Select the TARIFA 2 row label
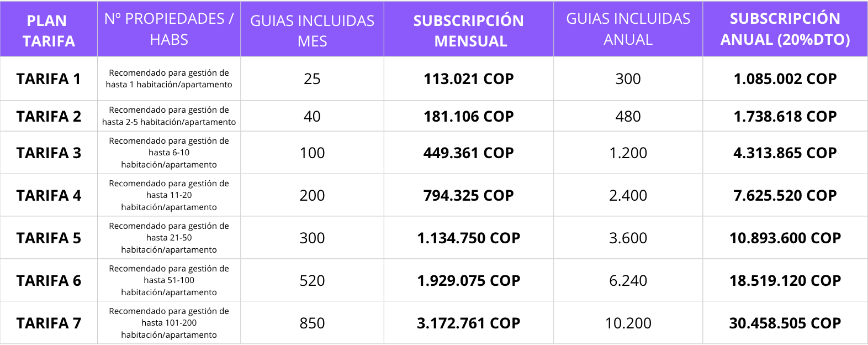The width and height of the screenshot is (868, 345). tap(49, 116)
